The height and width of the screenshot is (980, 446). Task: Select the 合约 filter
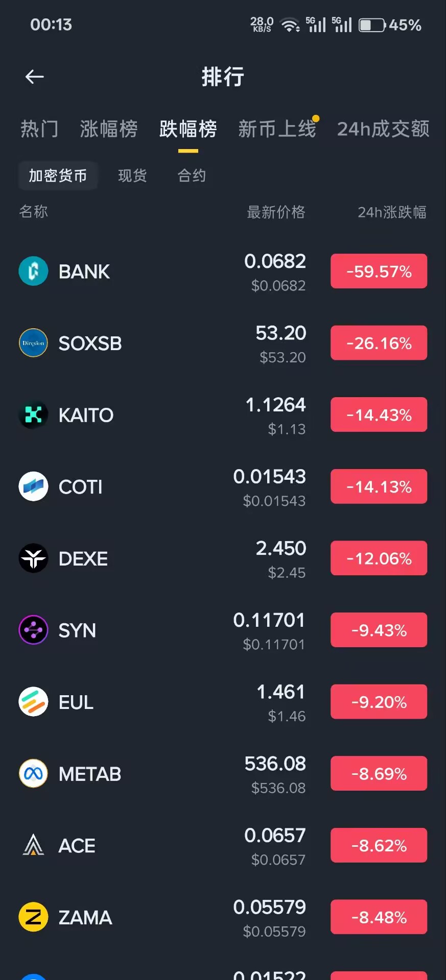192,176
